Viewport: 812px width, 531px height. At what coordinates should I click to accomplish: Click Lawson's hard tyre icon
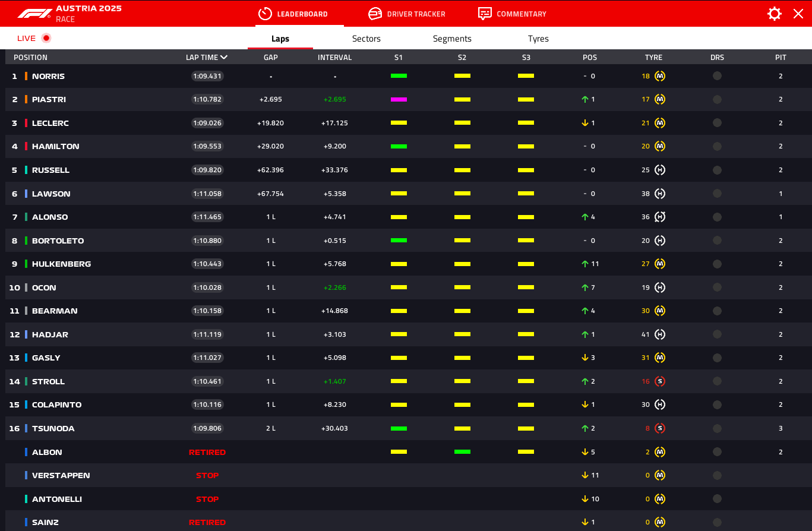[659, 194]
